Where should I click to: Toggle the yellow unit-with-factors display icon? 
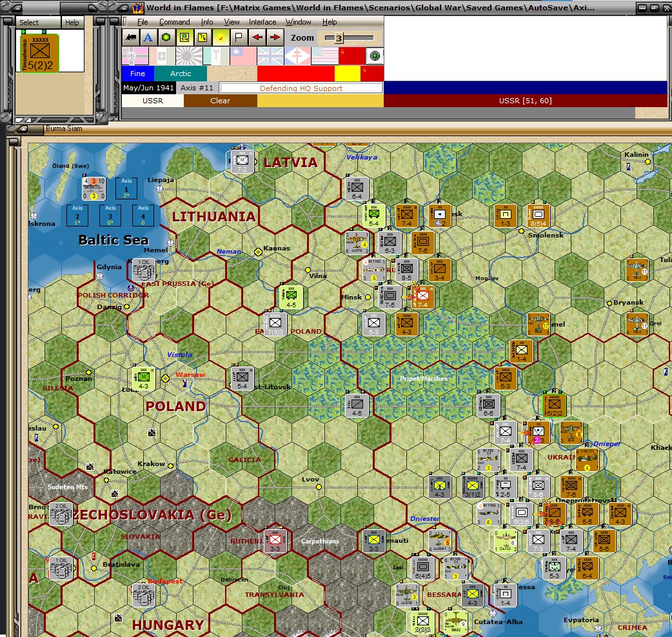point(184,37)
